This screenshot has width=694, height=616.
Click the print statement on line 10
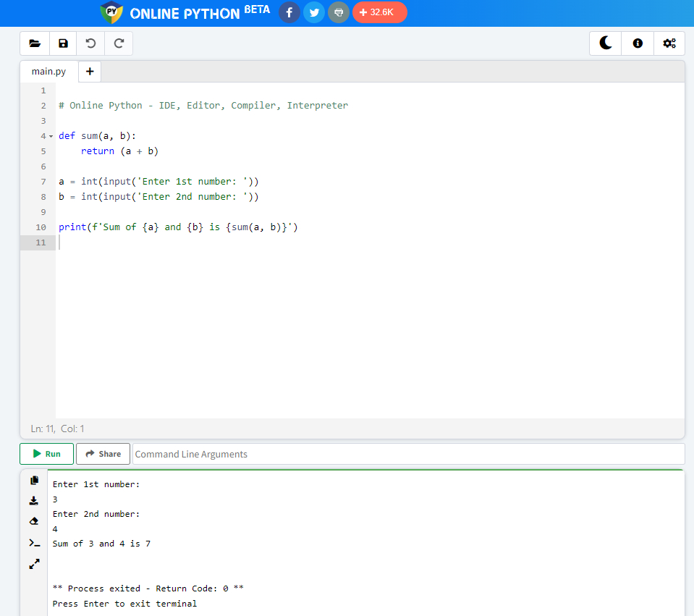[x=178, y=227]
